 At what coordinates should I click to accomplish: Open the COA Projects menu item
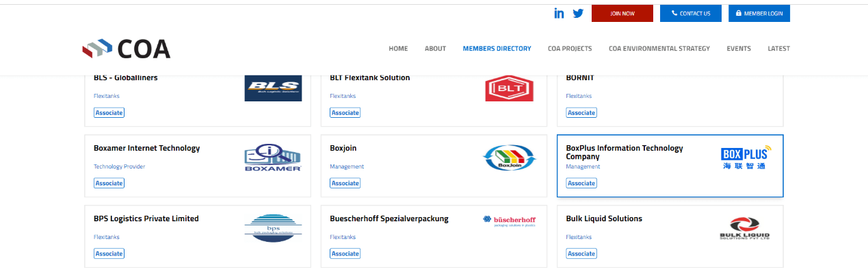click(570, 49)
